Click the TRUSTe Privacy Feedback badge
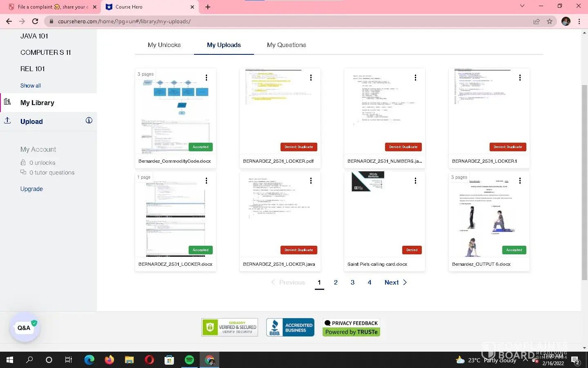This screenshot has width=588, height=368. (x=351, y=327)
